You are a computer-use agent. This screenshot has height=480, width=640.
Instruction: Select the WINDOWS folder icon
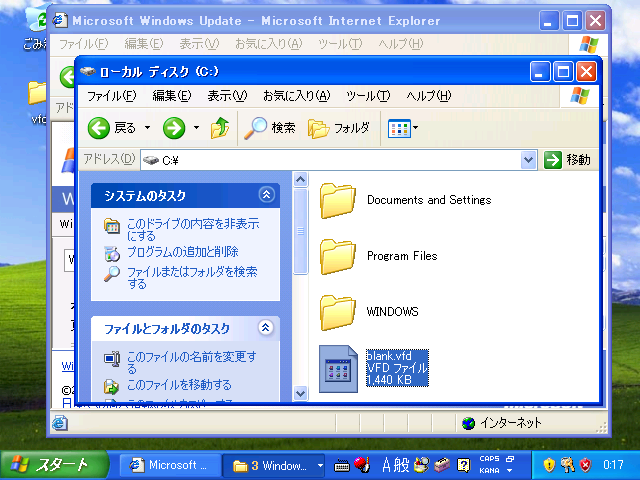(338, 312)
